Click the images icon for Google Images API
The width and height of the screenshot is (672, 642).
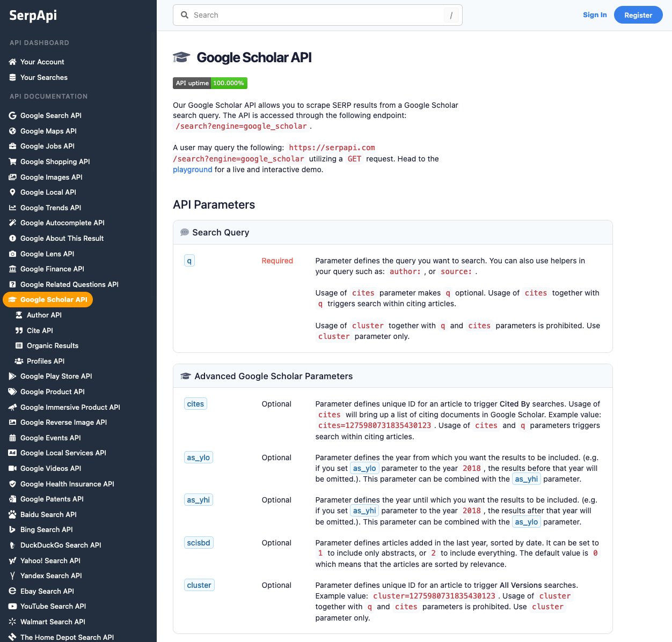12,177
